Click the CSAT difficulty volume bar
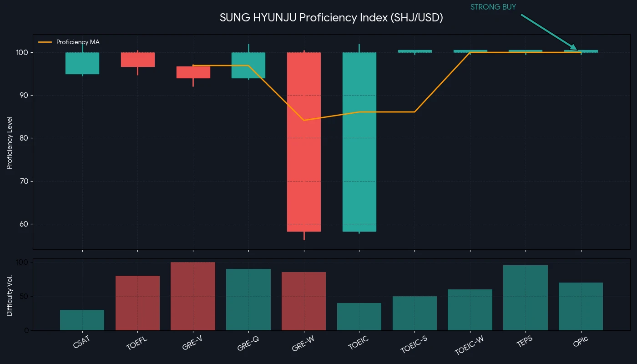The image size is (637, 364). (x=82, y=320)
